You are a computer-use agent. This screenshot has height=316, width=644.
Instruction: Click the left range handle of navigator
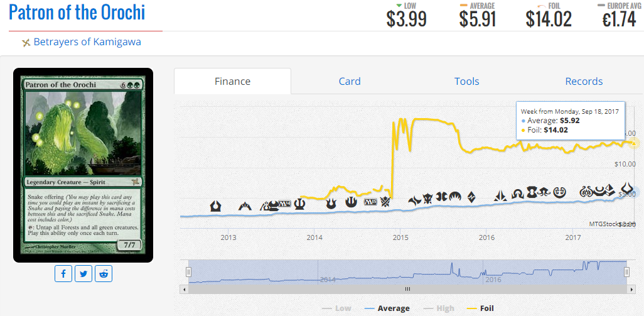(188, 271)
